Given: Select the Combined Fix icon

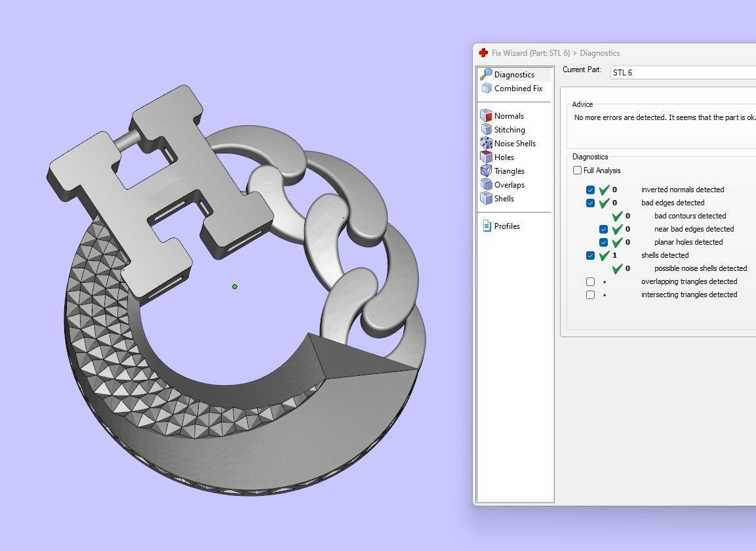Looking at the screenshot, I should 487,89.
